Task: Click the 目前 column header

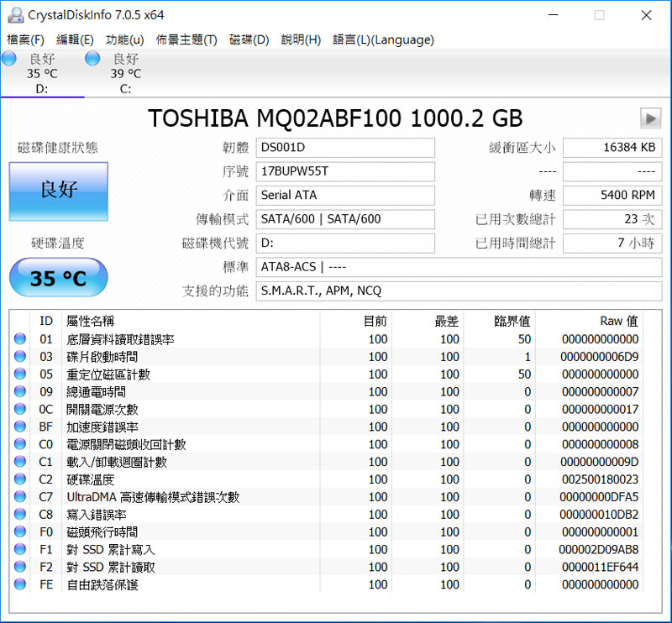Action: coord(355,321)
